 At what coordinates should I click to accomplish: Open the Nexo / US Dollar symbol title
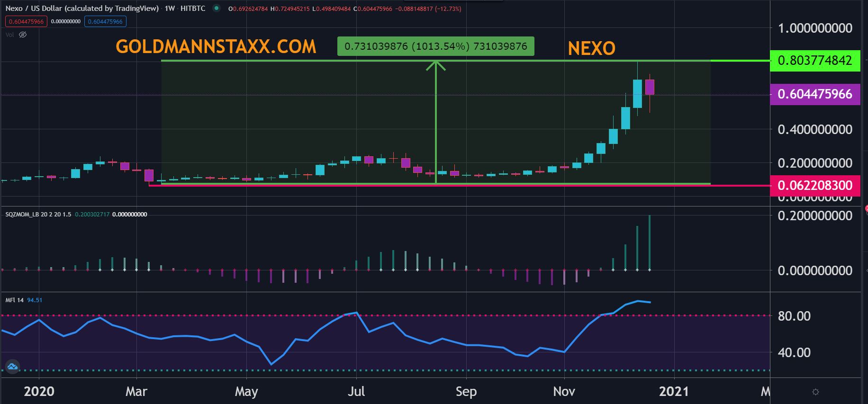coord(81,9)
